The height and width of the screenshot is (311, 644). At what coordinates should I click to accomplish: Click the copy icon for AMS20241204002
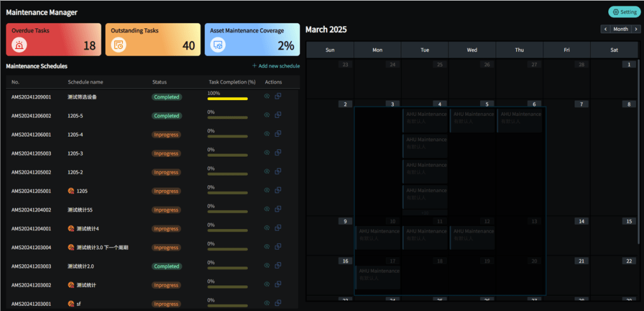pyautogui.click(x=278, y=210)
